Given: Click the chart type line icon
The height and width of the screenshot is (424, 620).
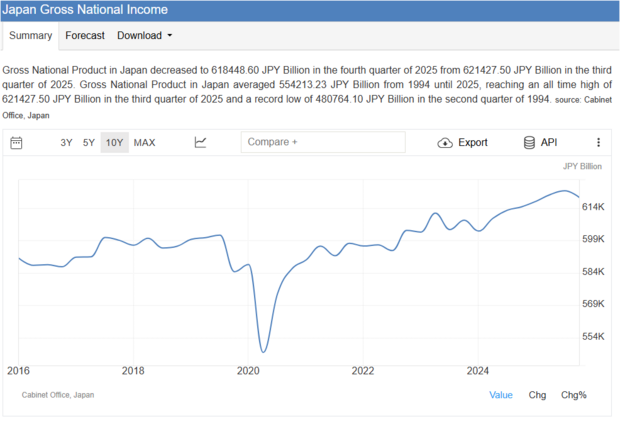Looking at the screenshot, I should pyautogui.click(x=200, y=143).
